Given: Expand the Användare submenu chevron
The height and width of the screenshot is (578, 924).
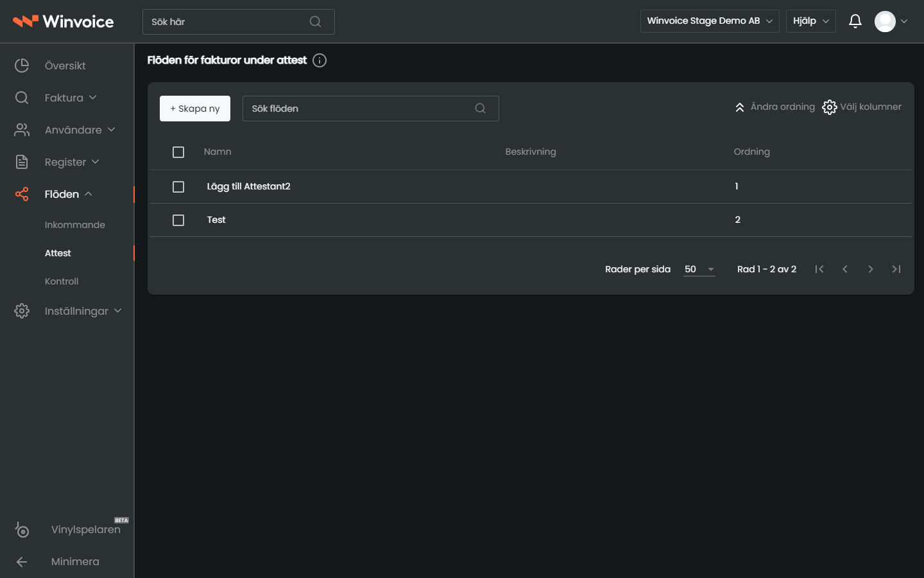Looking at the screenshot, I should 112,130.
